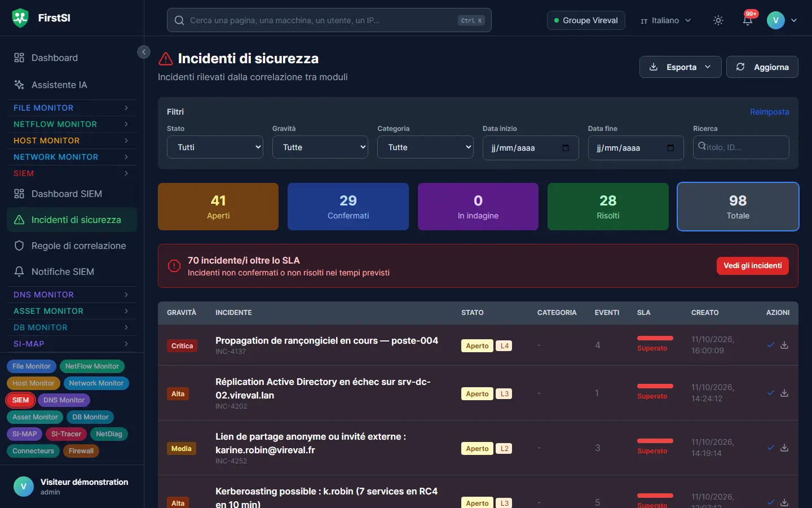Viewport: 812px width, 508px height.
Task: Select the NetDiag module chip
Action: (109, 434)
